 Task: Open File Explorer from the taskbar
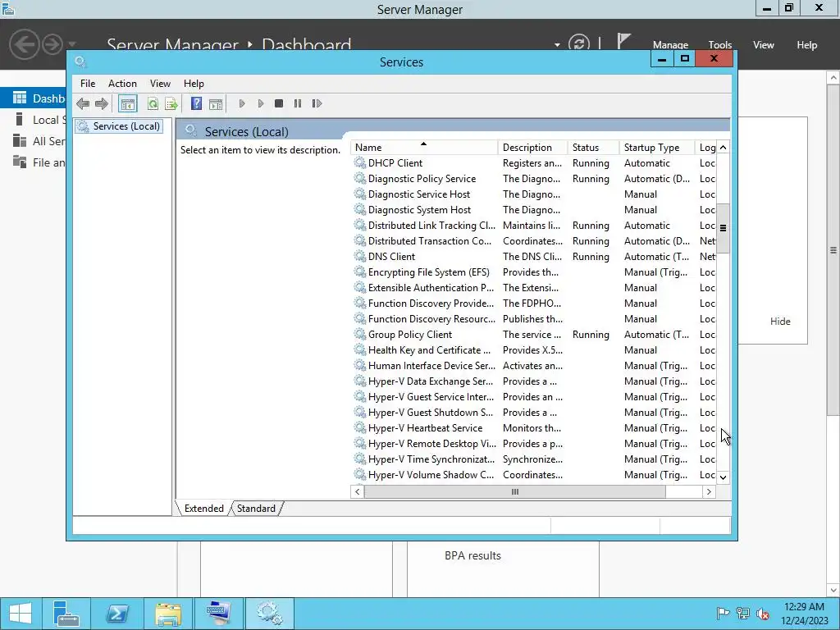[168, 614]
